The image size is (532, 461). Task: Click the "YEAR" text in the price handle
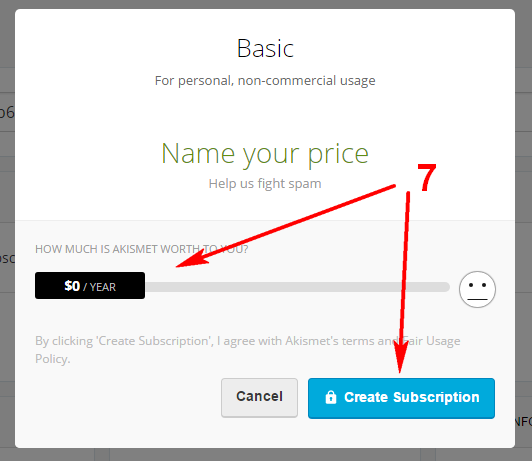point(103,287)
